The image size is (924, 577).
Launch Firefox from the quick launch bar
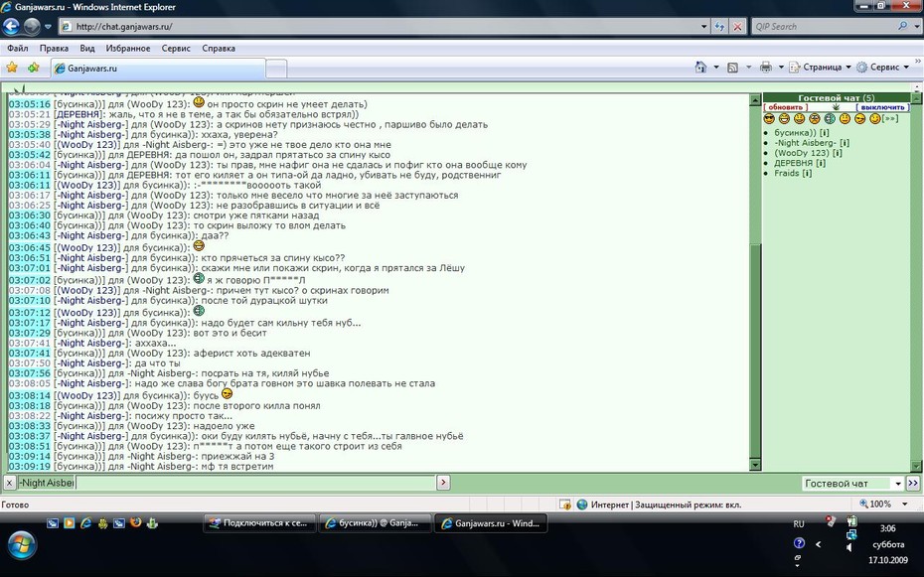pyautogui.click(x=135, y=522)
